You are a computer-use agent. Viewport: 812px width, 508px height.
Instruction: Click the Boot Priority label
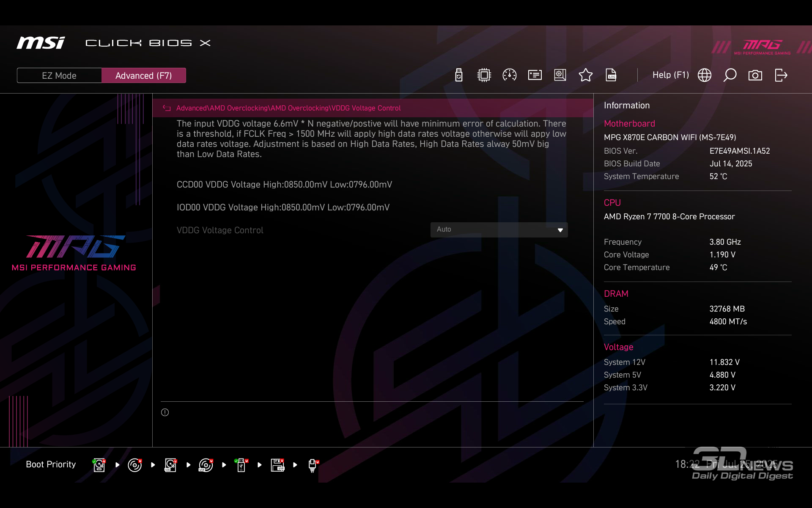(51, 464)
